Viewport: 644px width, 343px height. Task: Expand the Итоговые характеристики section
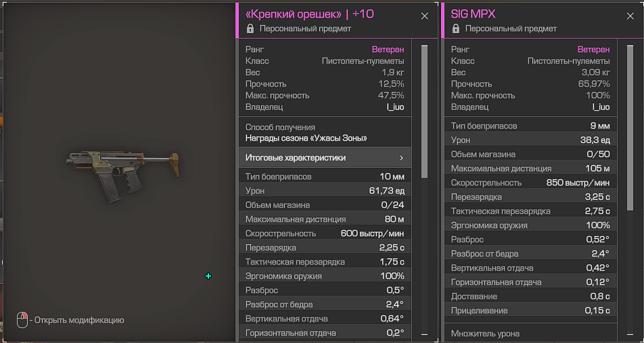(325, 158)
